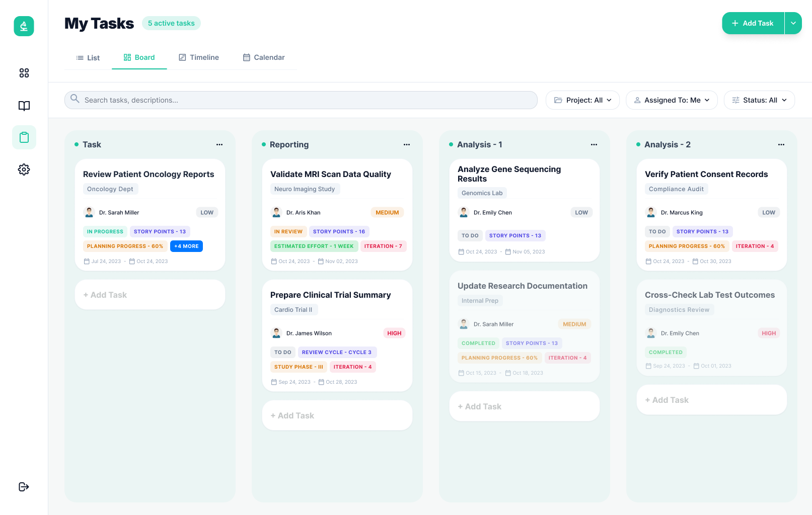Viewport: 812px width, 515px height.
Task: Select the clipboard tasks icon in sidebar
Action: point(24,137)
